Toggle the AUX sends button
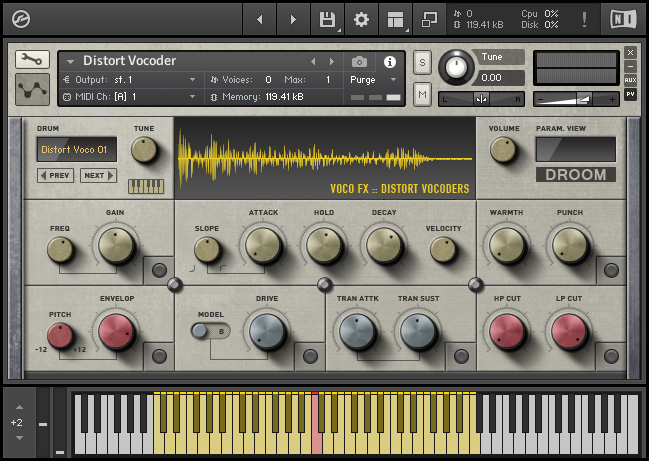The height and width of the screenshot is (461, 649). coord(630,80)
